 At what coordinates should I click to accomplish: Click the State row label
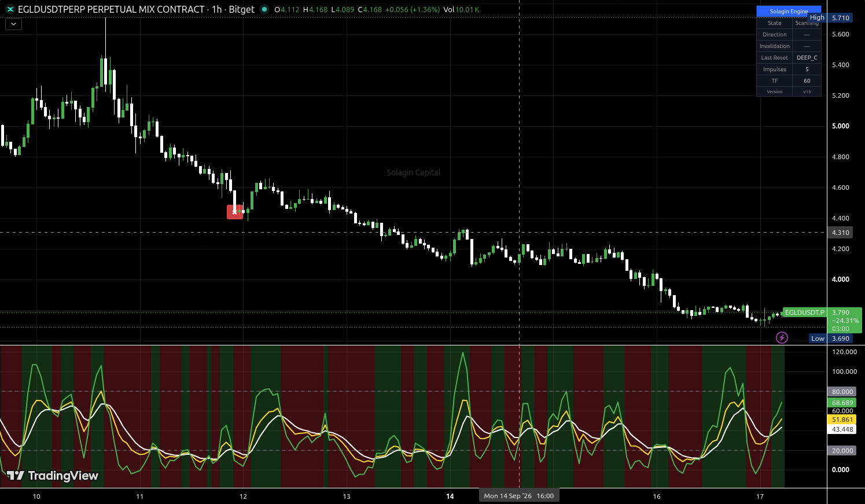(775, 23)
